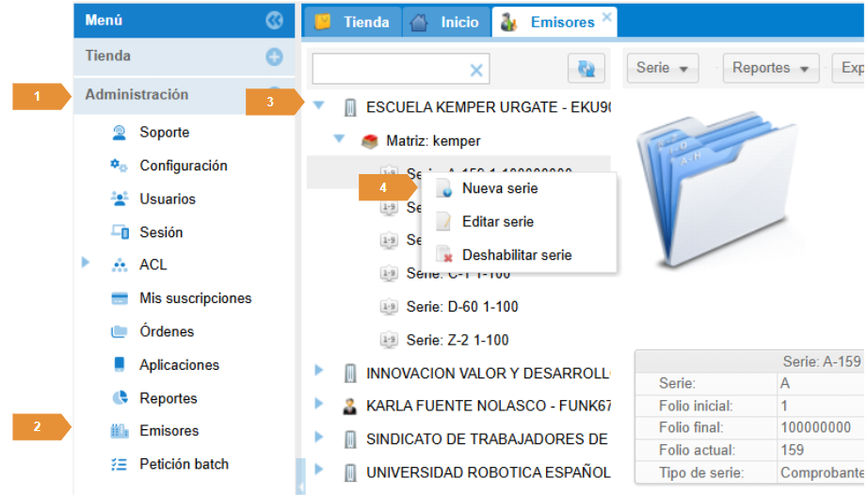Switch to the Inicio tab
The width and height of the screenshot is (868, 496).
tap(448, 22)
